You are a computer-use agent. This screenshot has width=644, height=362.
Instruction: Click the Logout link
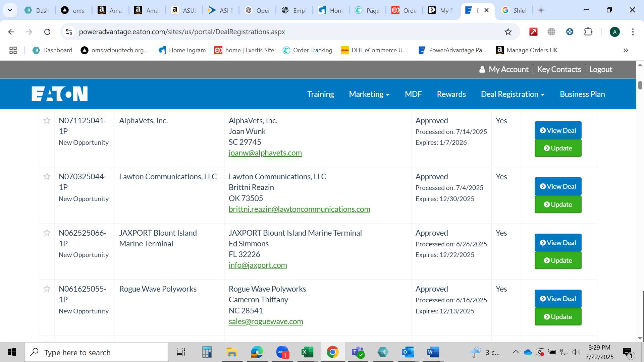(601, 69)
